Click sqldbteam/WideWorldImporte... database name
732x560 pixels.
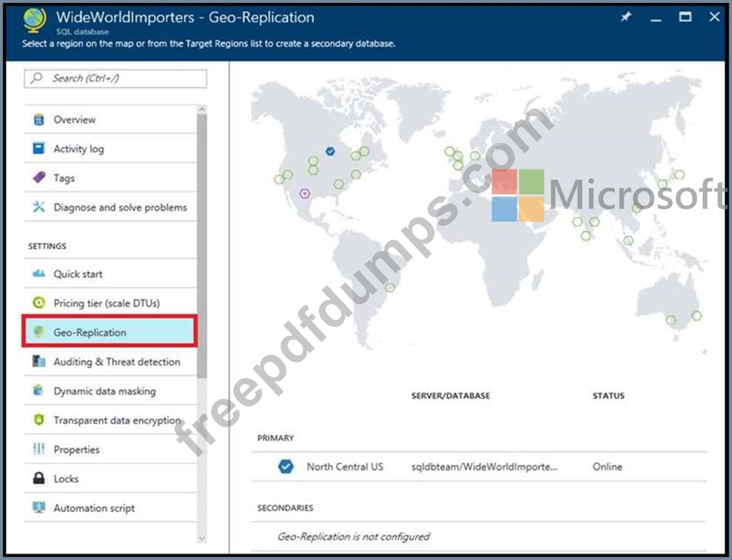pos(484,466)
